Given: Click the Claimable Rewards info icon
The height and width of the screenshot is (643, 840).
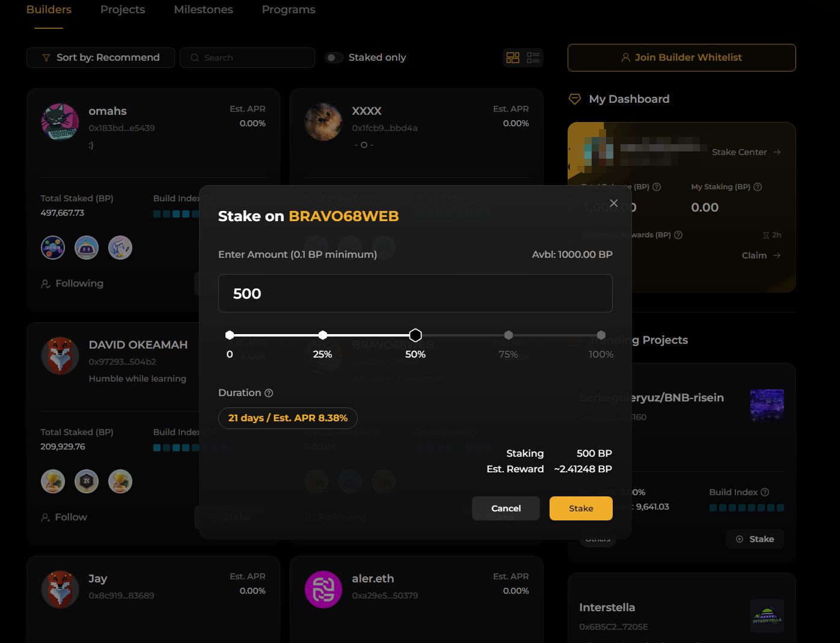Looking at the screenshot, I should [x=678, y=235].
